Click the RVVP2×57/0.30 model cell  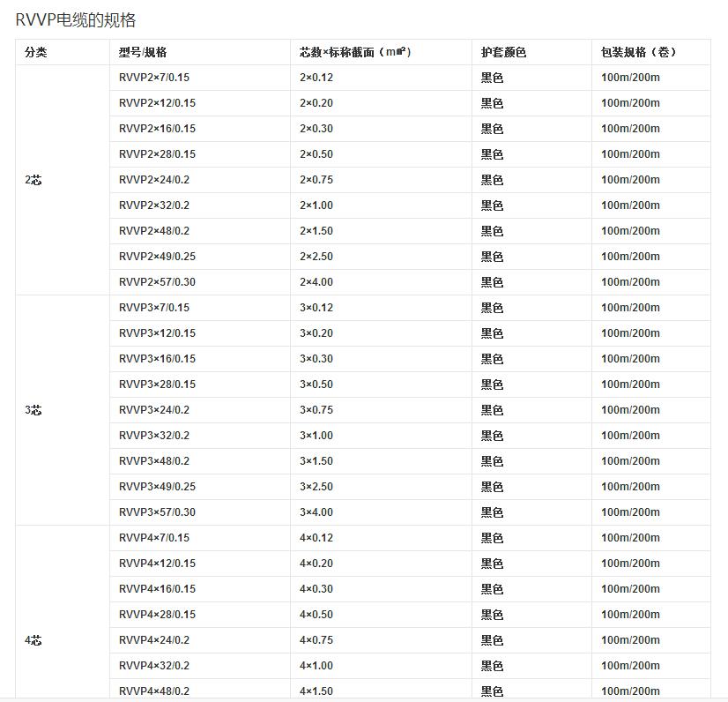[x=158, y=282]
